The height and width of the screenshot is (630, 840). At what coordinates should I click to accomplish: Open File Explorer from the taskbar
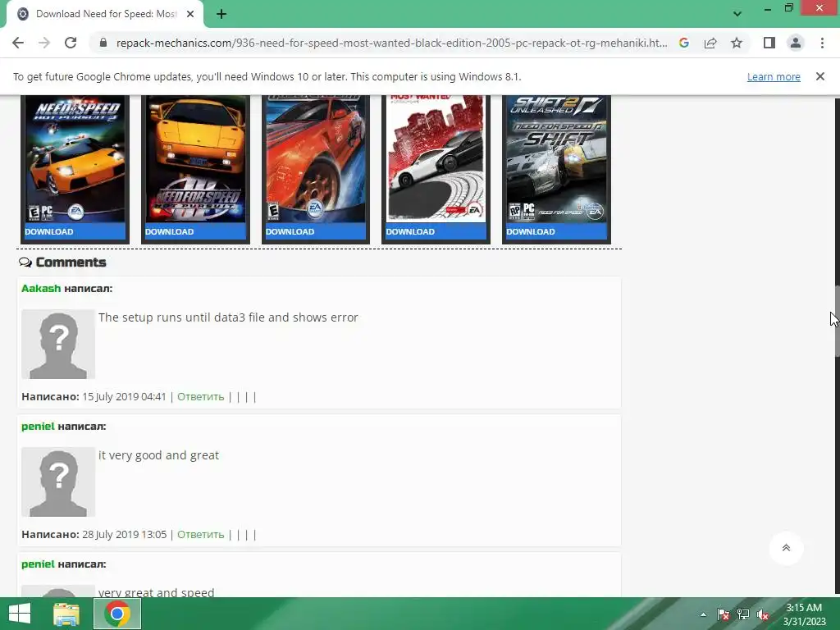[x=66, y=614]
